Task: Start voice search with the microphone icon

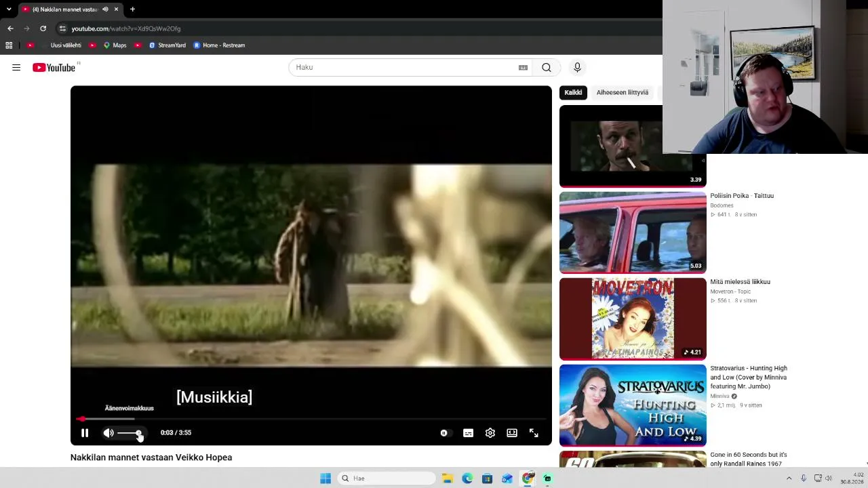Action: point(577,67)
